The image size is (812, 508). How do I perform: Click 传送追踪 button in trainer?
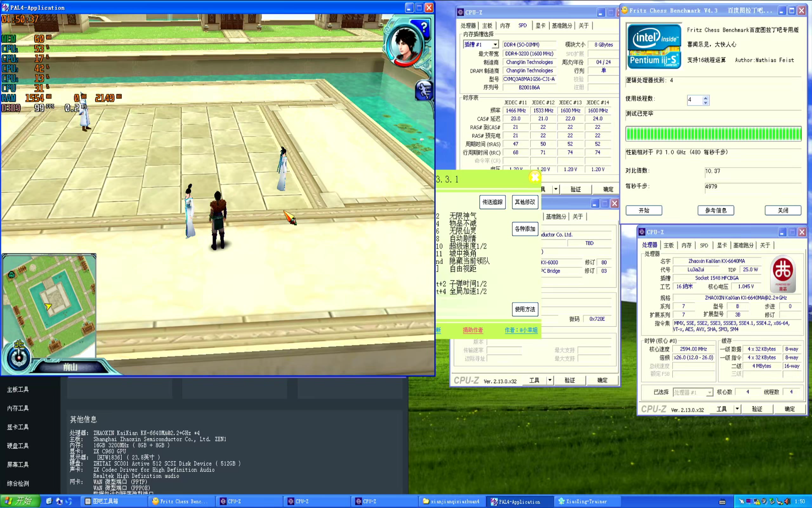[x=492, y=202]
